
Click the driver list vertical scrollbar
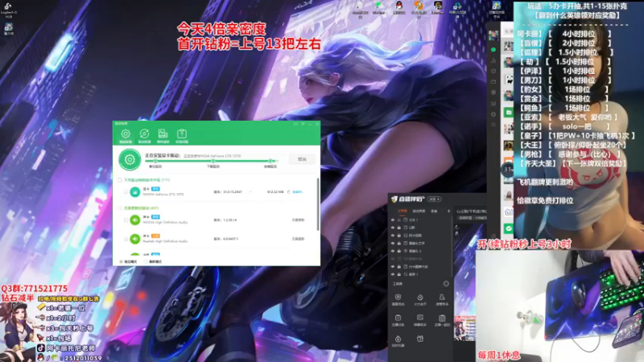[x=317, y=204]
